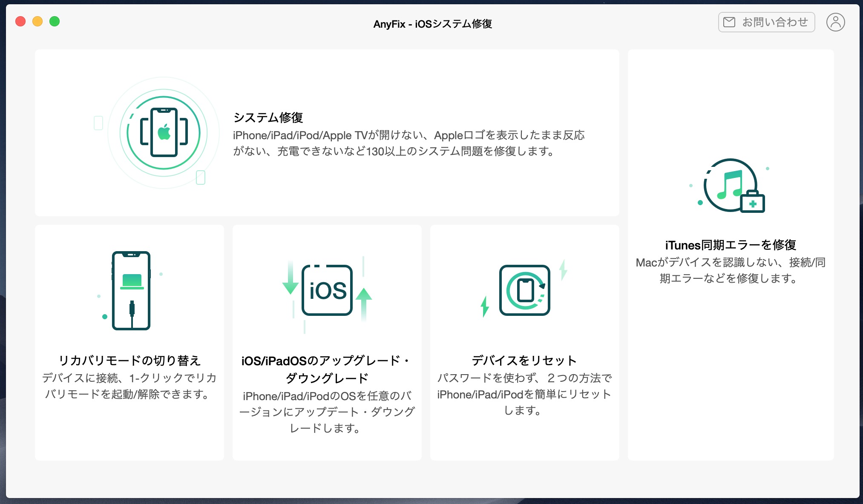Open the システム修復 phone repair icon
Screen dimensions: 863x504
164,133
